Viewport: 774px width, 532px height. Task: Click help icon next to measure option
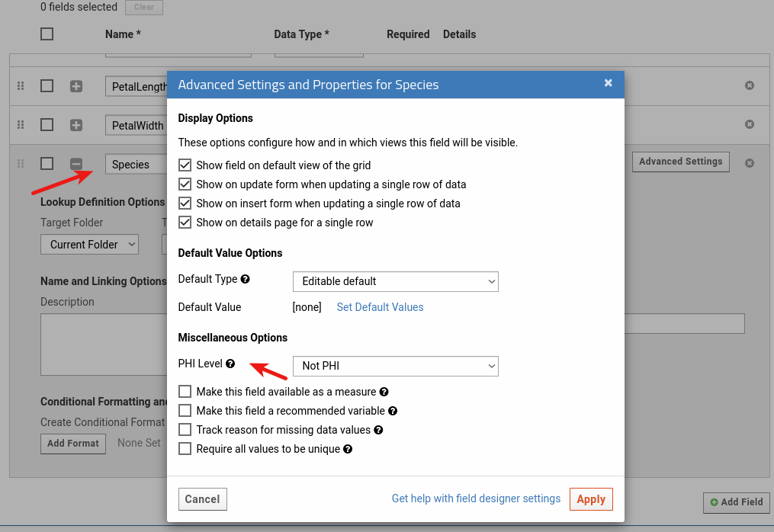[x=384, y=392]
